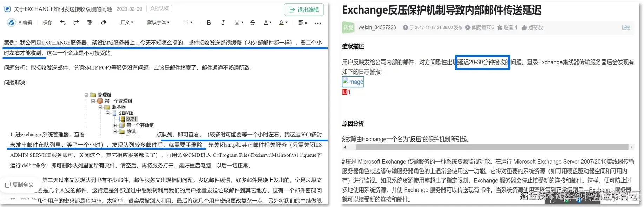Click the SERVER computer icon
The height and width of the screenshot is (207, 644).
(x=114, y=113)
